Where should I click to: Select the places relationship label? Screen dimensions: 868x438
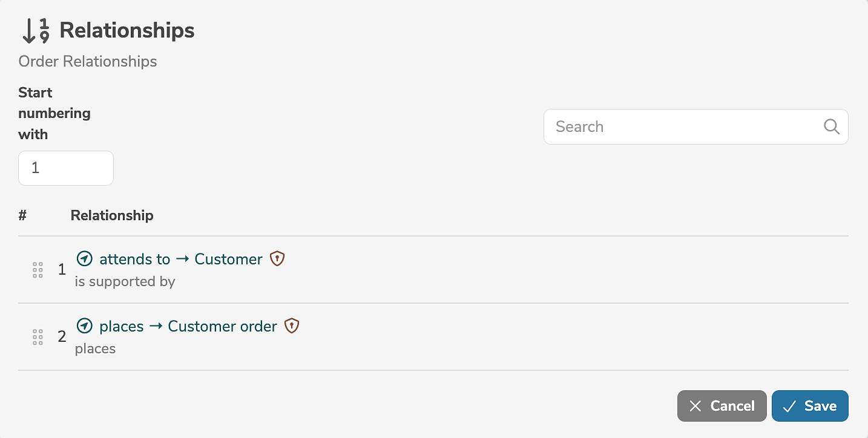click(121, 325)
